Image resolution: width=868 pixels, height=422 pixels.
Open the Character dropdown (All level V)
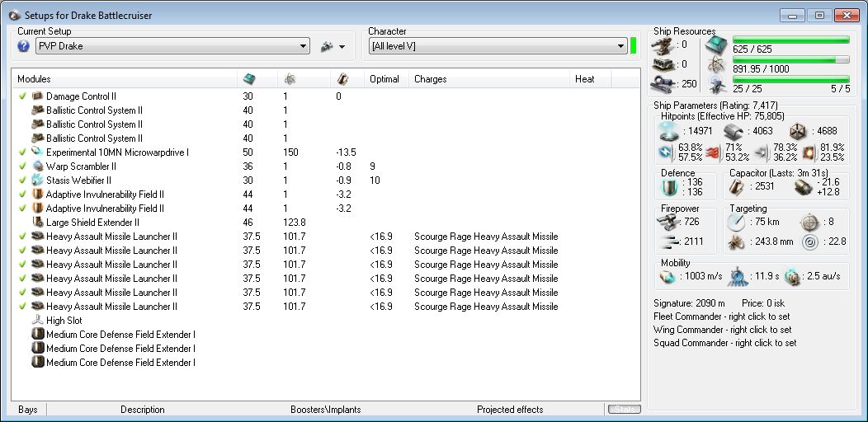coord(498,46)
